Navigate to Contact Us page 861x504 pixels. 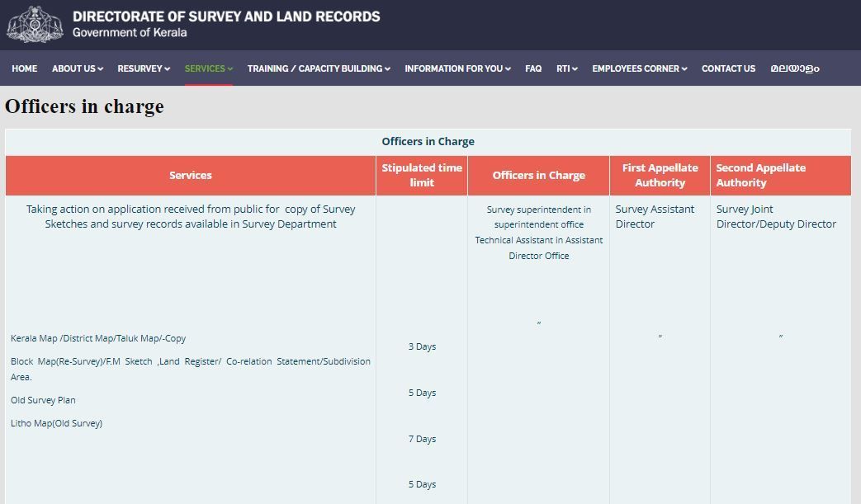pyautogui.click(x=728, y=68)
